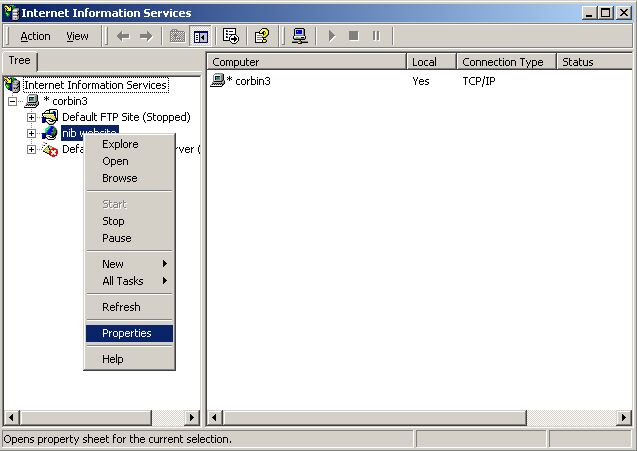The width and height of the screenshot is (637, 451).
Task: Choose Refresh from the context menu
Action: 129,307
